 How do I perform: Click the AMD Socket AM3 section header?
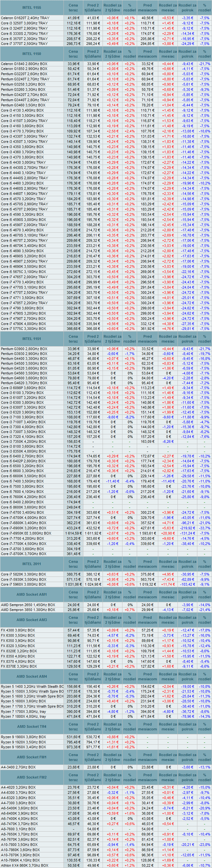pos(32,620)
